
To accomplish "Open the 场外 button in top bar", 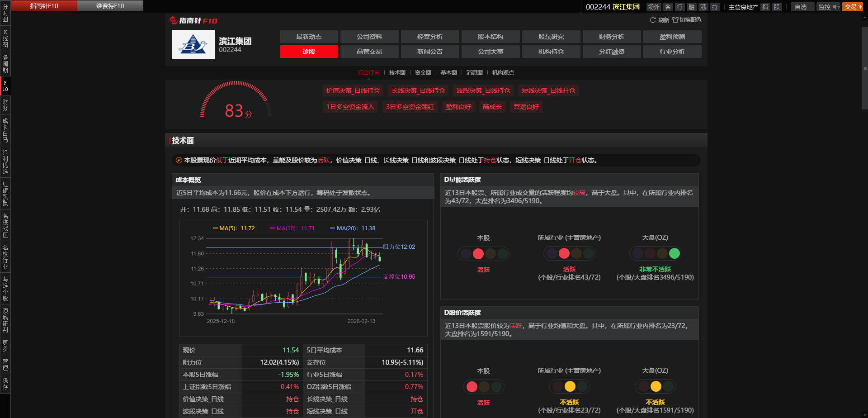I will point(653,7).
